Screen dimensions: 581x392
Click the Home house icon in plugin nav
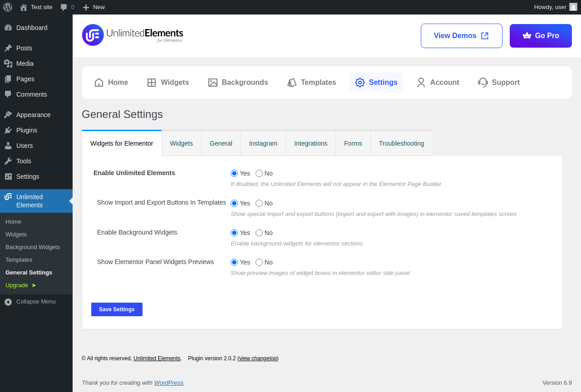point(99,83)
